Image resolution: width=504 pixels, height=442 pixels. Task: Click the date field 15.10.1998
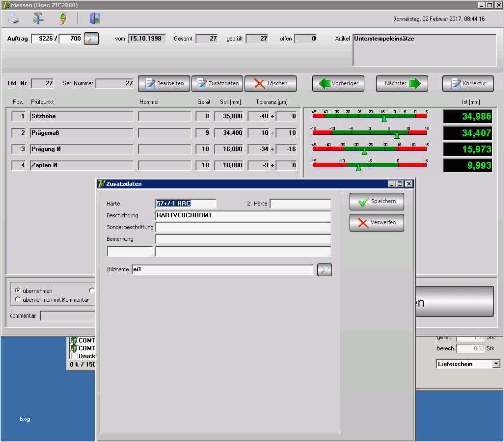click(147, 39)
